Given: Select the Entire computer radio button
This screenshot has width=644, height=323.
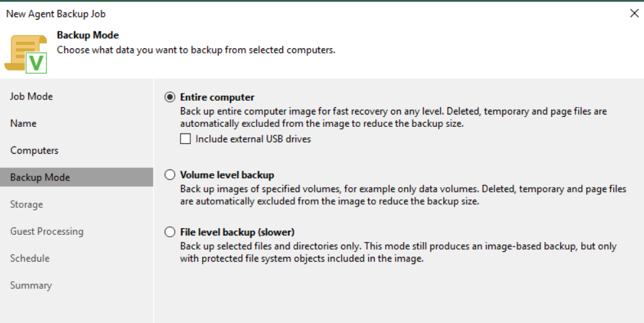Looking at the screenshot, I should pyautogui.click(x=170, y=97).
